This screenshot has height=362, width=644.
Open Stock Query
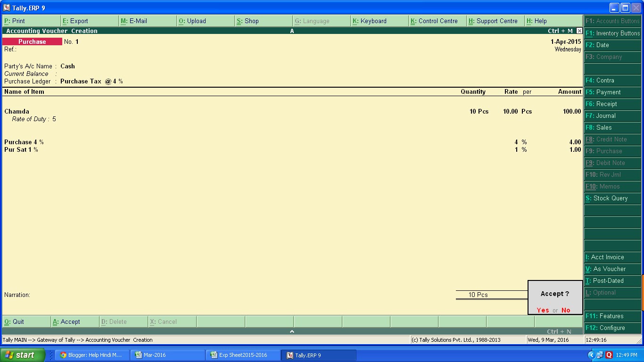(612, 198)
